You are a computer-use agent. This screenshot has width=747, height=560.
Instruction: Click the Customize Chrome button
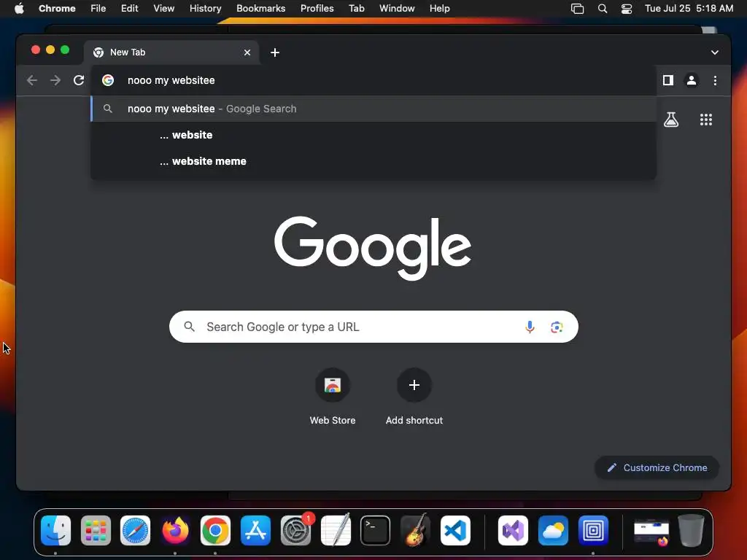[x=657, y=467]
